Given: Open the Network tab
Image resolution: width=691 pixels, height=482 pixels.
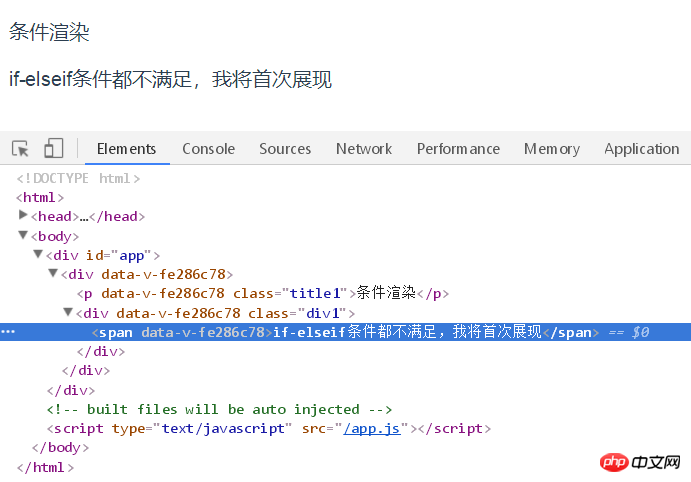Looking at the screenshot, I should tap(364, 149).
